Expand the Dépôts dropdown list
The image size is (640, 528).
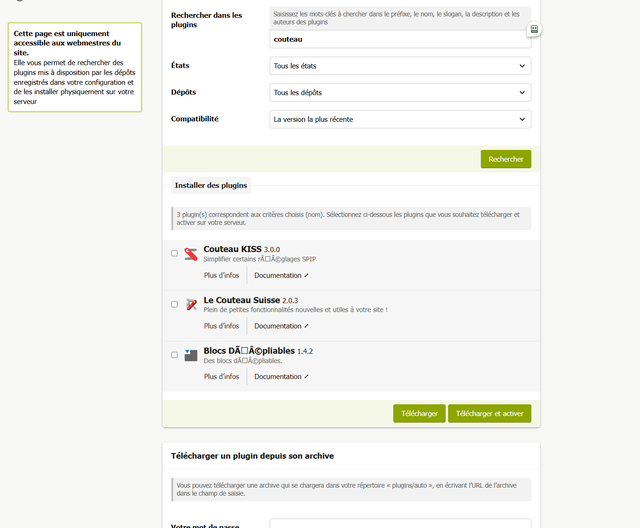(400, 93)
